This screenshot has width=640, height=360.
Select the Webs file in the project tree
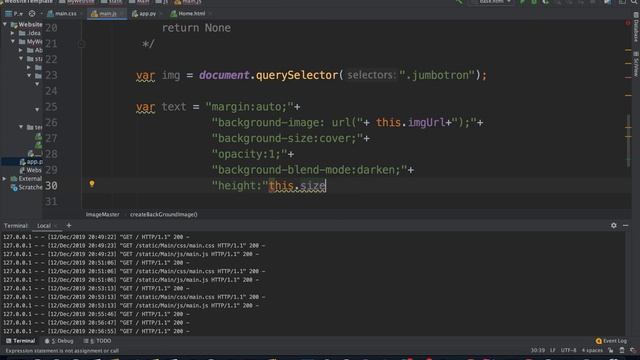[31, 170]
